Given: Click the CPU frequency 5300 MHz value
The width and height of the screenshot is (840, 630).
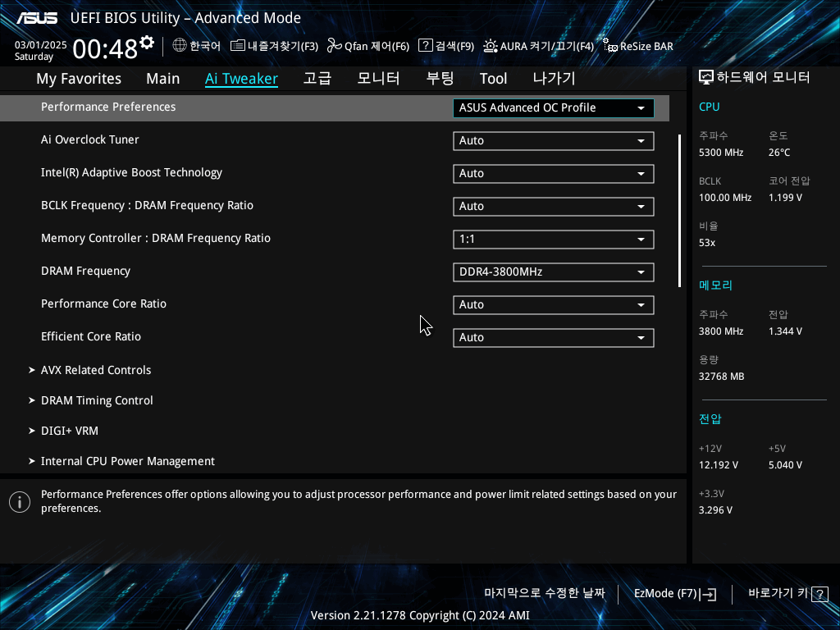Looking at the screenshot, I should point(721,153).
